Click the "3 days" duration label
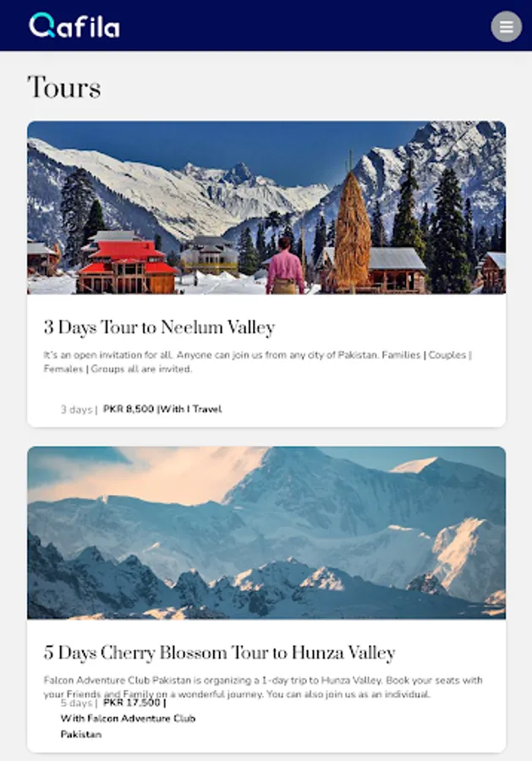Image resolution: width=532 pixels, height=761 pixels. point(76,409)
